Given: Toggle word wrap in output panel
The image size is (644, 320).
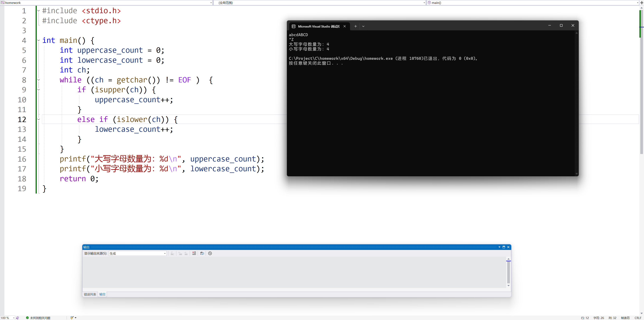Looking at the screenshot, I should [202, 253].
